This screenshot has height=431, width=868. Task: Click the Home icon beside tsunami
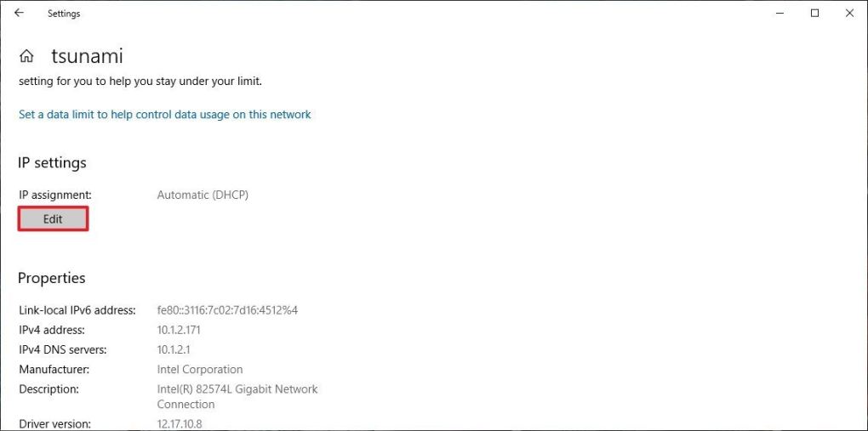click(27, 57)
